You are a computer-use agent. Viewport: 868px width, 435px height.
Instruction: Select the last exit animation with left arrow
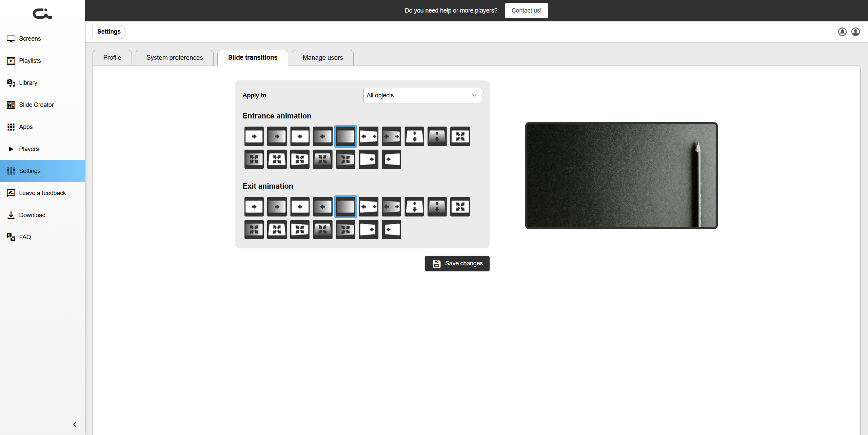391,230
